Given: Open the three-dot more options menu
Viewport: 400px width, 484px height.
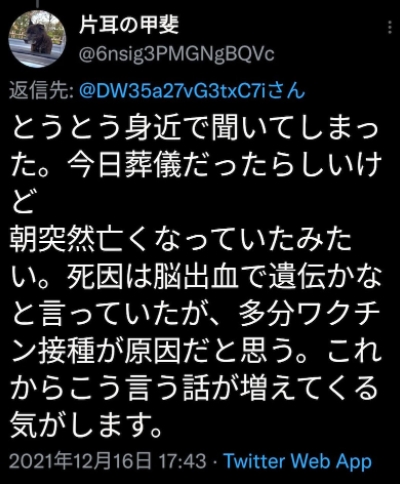Looking at the screenshot, I should [390, 27].
